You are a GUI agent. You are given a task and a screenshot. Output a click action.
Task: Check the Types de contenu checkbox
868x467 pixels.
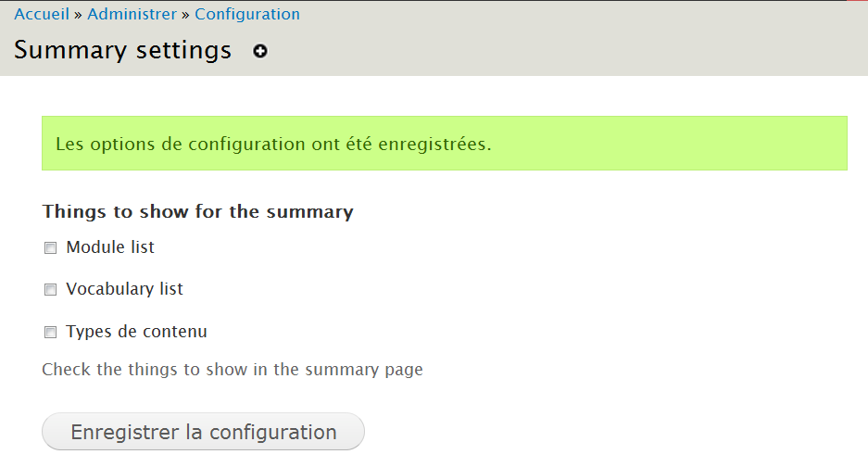[51, 332]
